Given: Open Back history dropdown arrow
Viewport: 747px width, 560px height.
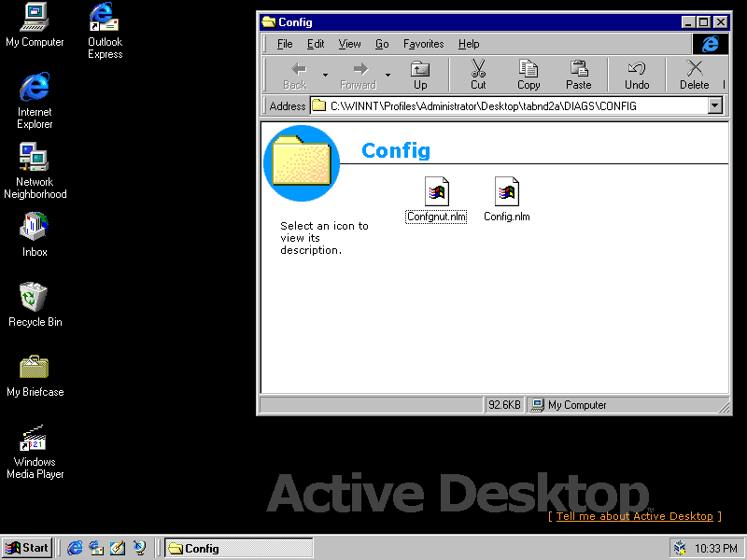Looking at the screenshot, I should (x=325, y=76).
